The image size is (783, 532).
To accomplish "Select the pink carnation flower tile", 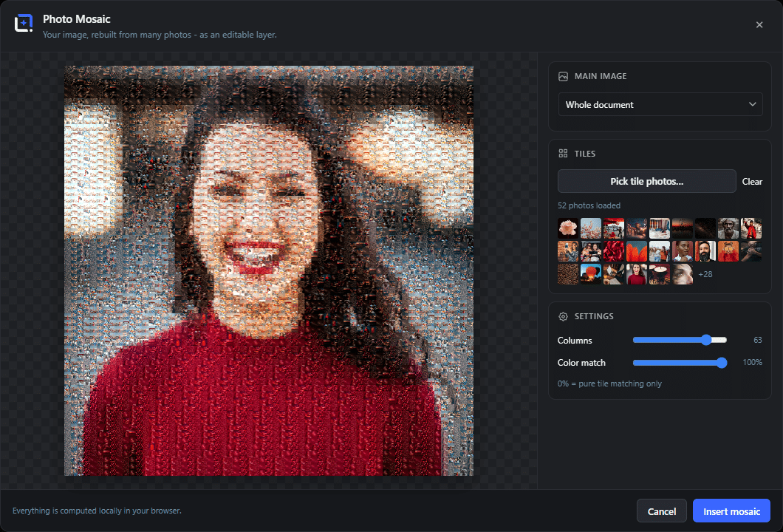I will point(568,228).
